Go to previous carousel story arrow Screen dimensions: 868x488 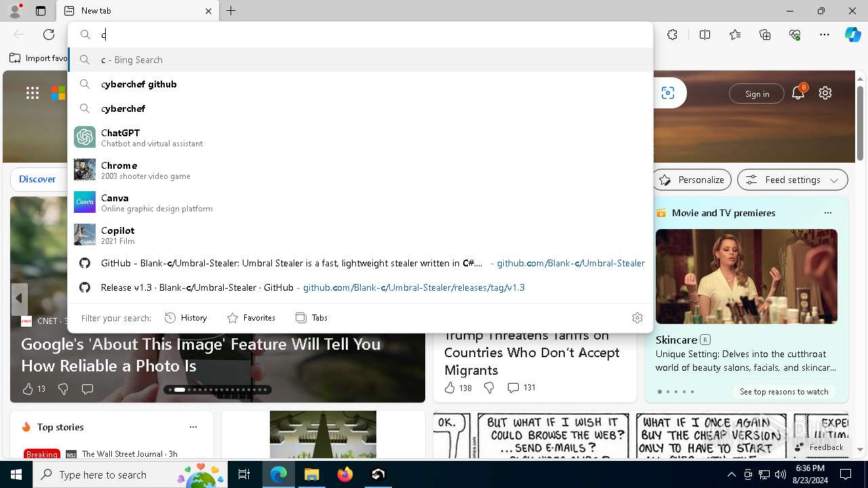coord(19,298)
